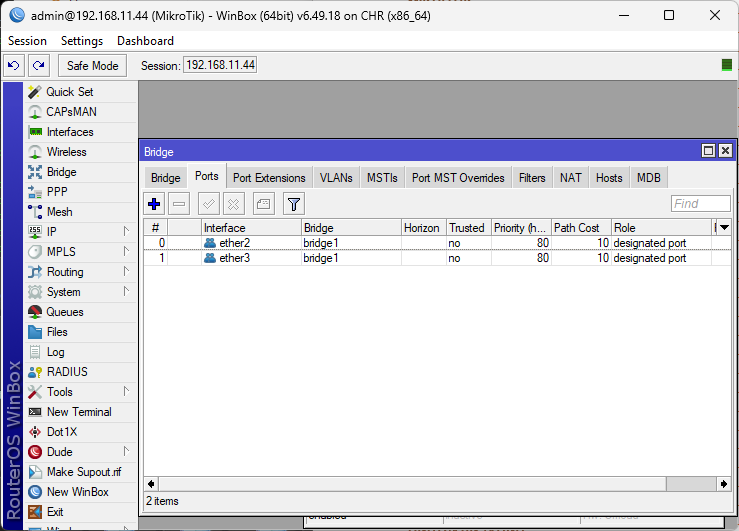Click the Enable (checkmark) toolbar icon
Viewport: 739px width, 531px height.
209,204
